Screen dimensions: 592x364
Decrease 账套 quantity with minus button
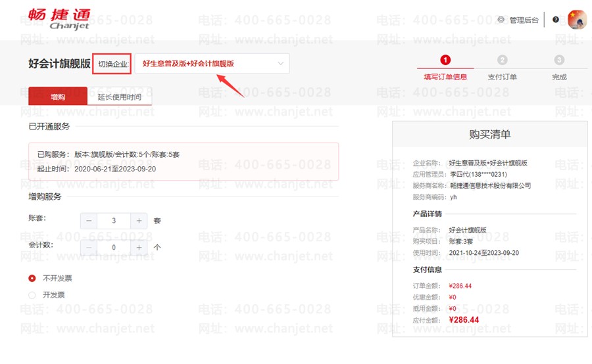89,221
